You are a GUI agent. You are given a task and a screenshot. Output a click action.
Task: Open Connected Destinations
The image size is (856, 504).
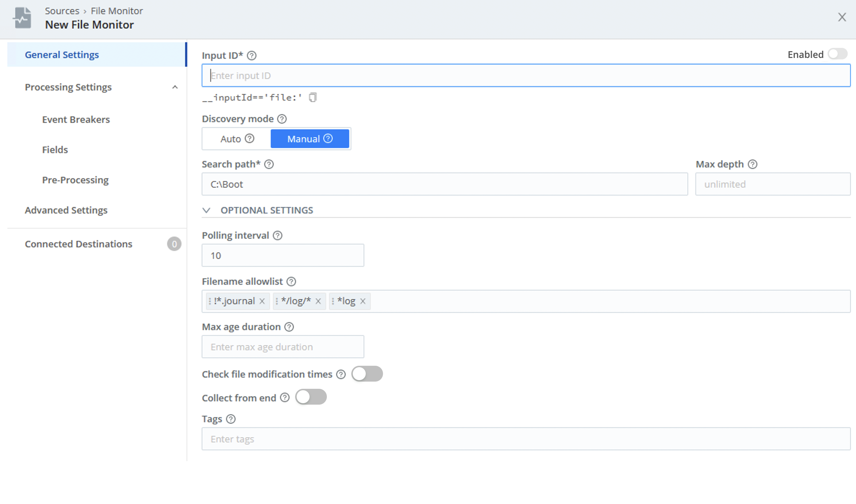coord(78,244)
